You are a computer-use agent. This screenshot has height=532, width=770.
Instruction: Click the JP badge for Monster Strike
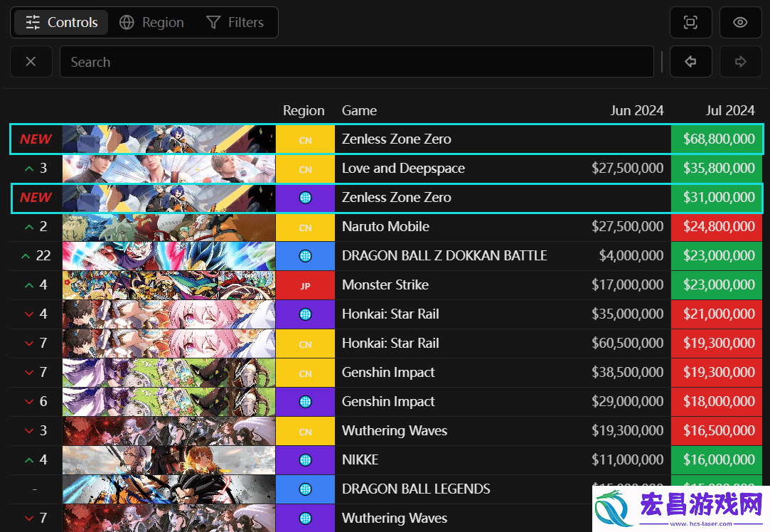[305, 285]
